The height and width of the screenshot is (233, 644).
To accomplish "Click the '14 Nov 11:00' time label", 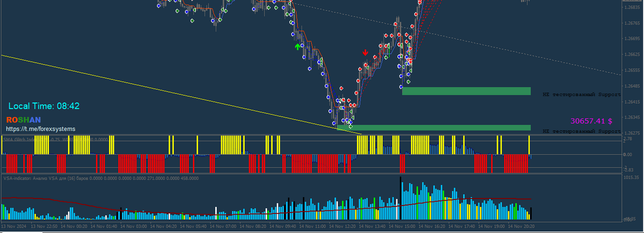I will (x=313, y=226).
